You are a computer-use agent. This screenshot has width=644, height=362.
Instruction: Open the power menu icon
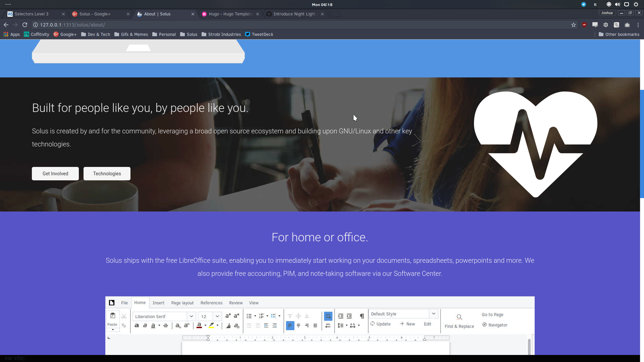pos(636,4)
